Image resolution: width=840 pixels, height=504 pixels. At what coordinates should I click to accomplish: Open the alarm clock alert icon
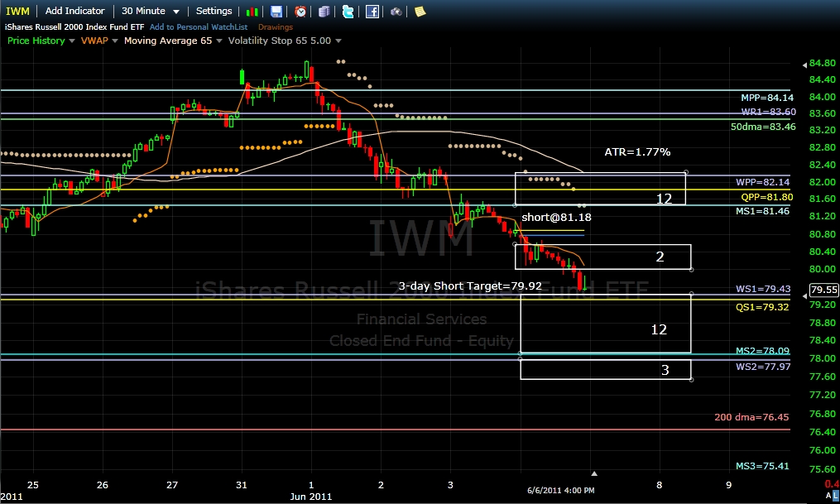click(x=300, y=12)
